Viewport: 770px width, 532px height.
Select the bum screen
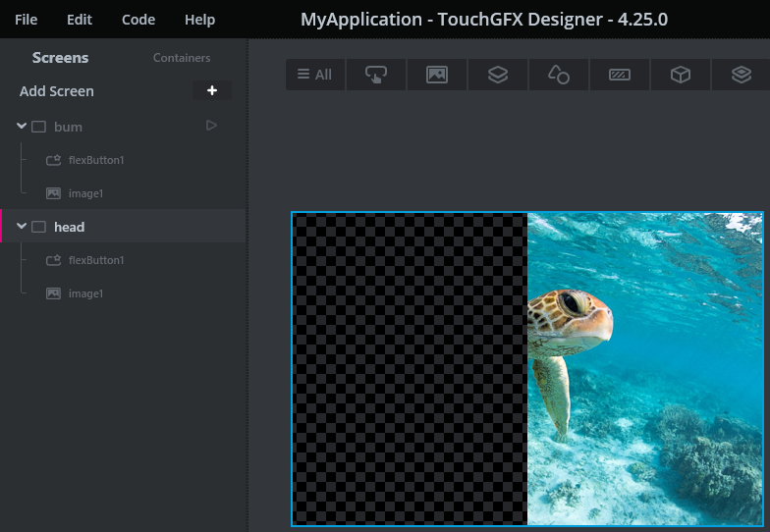pos(68,127)
